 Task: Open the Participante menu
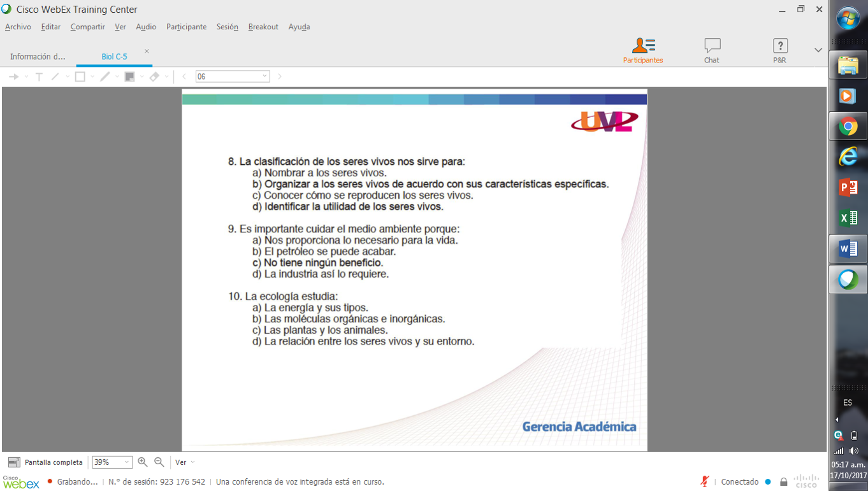click(187, 27)
